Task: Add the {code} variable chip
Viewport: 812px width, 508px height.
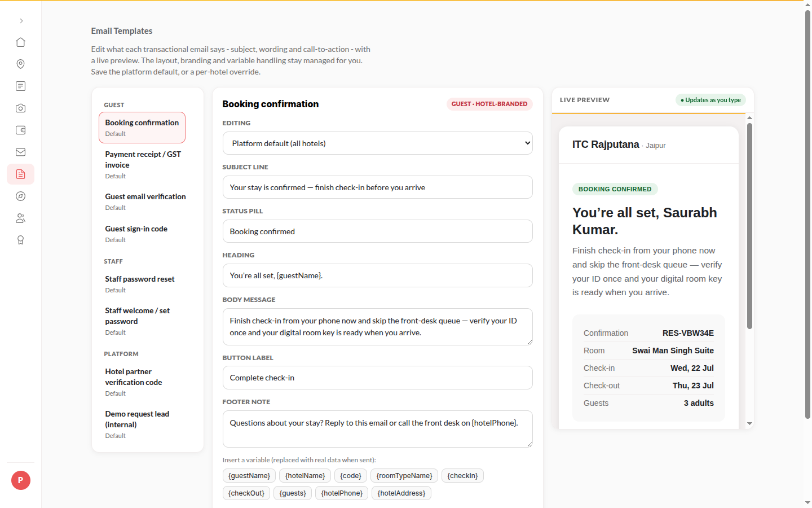Action: pos(351,476)
